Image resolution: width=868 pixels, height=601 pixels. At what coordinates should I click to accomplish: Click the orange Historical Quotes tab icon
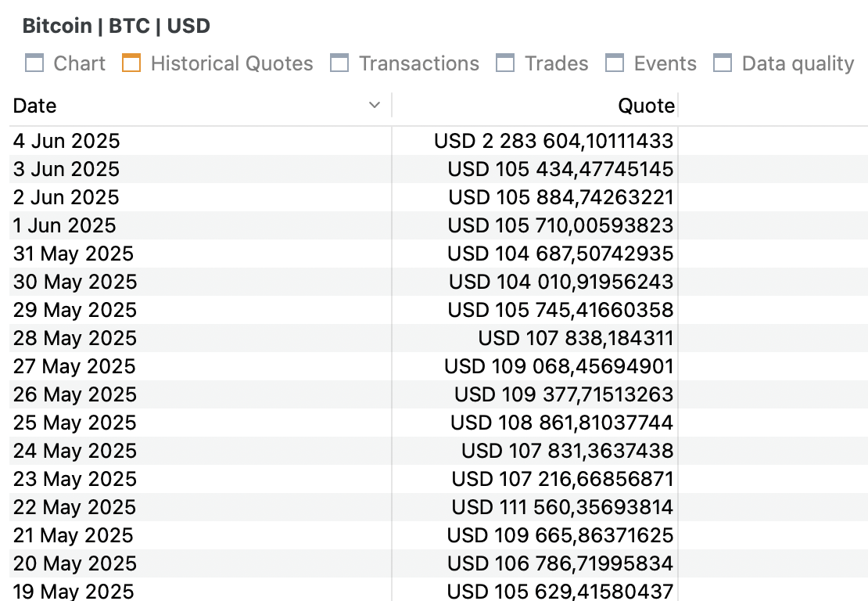pyautogui.click(x=131, y=63)
